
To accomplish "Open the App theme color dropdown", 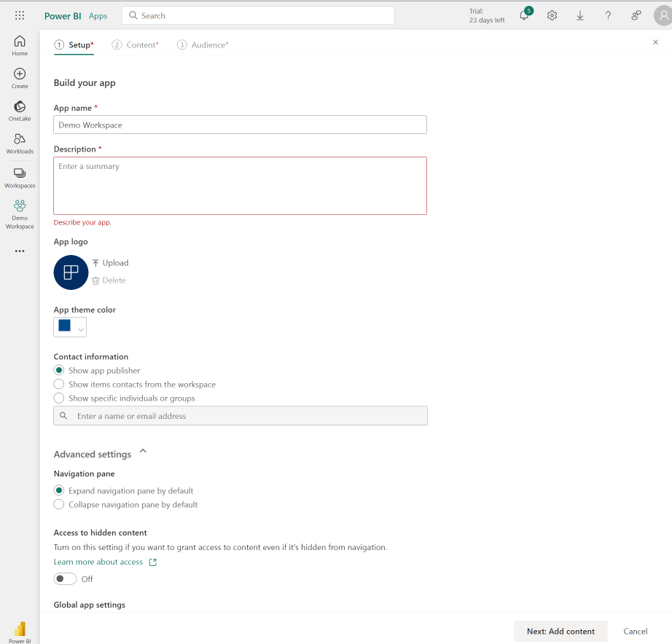I will coord(71,327).
